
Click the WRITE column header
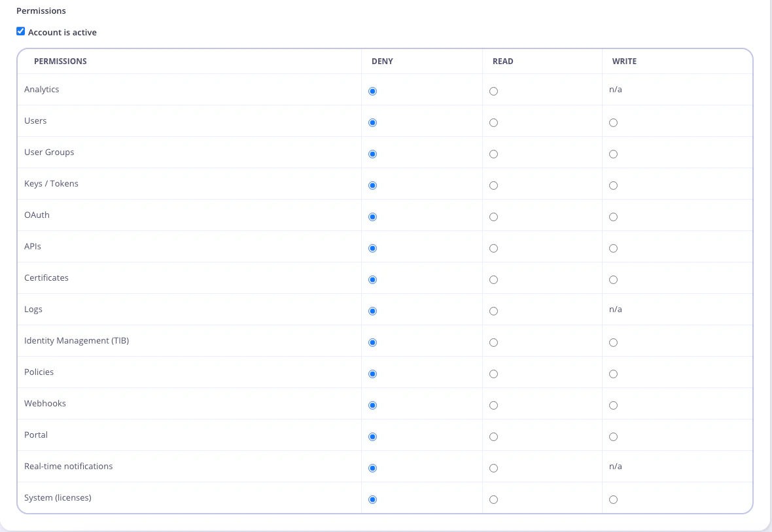pyautogui.click(x=624, y=61)
